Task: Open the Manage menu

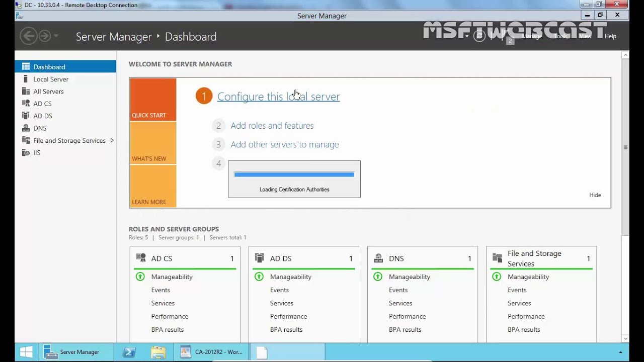Action: 532,36
